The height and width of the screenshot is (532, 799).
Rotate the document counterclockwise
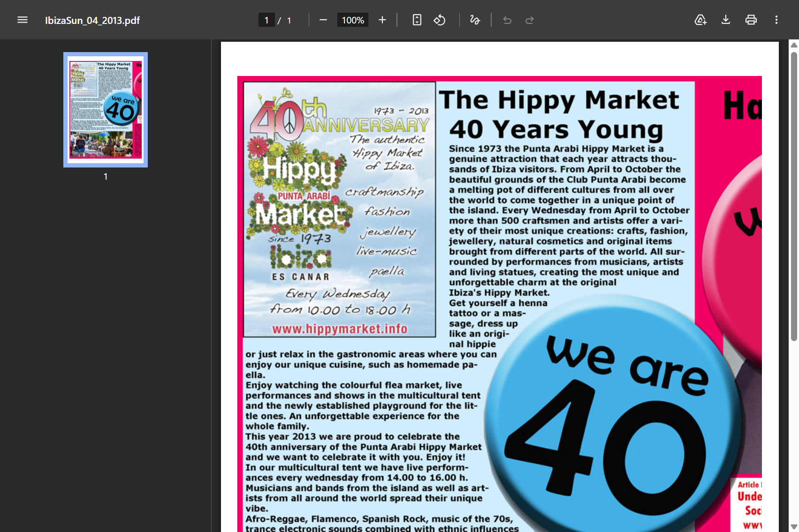(x=440, y=20)
